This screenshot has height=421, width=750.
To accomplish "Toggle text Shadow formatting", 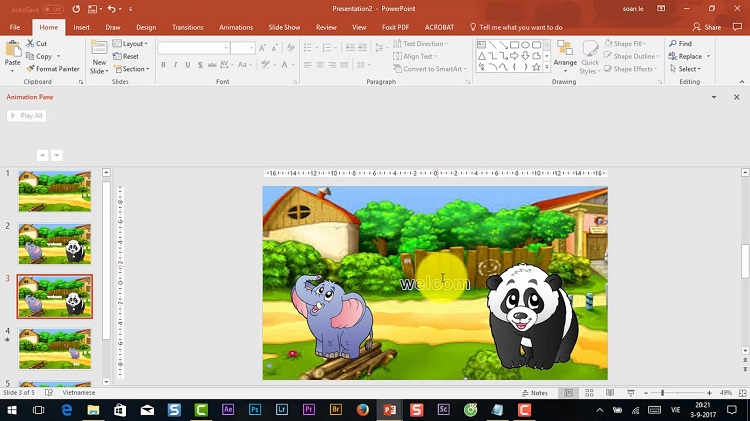I will pos(200,65).
